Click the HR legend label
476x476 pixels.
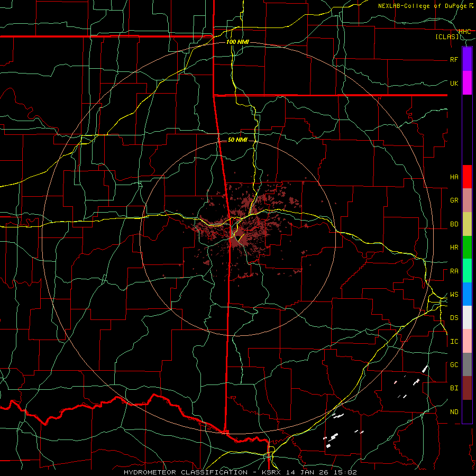pyautogui.click(x=454, y=248)
